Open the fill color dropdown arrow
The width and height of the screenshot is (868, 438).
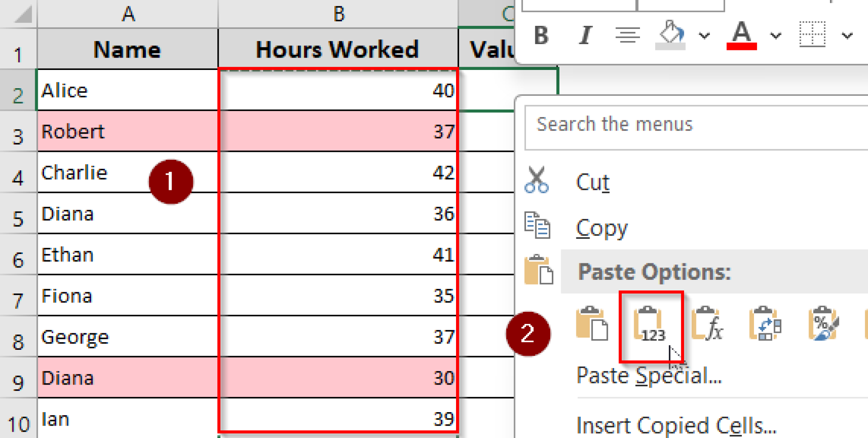[704, 36]
